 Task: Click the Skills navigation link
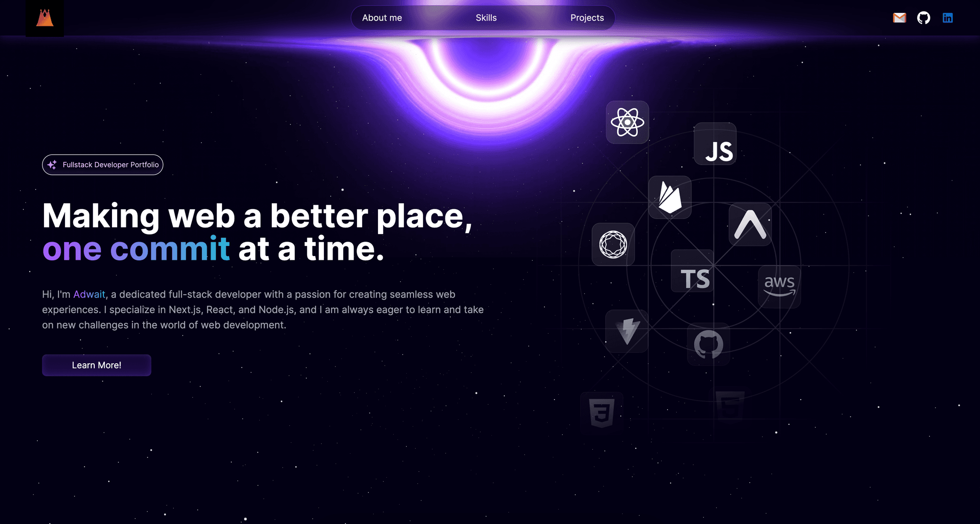[x=486, y=18]
